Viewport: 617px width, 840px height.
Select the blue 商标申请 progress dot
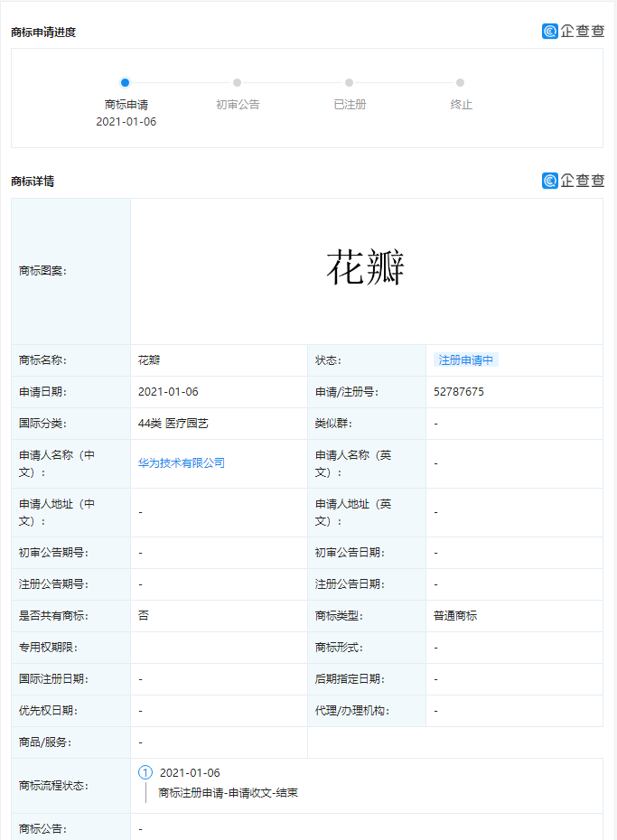point(126,82)
